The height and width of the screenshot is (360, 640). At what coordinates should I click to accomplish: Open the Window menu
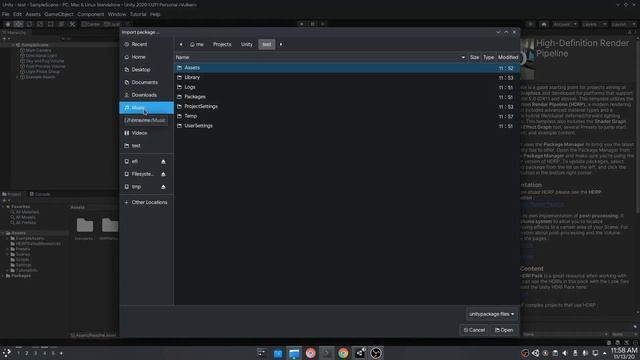click(117, 14)
